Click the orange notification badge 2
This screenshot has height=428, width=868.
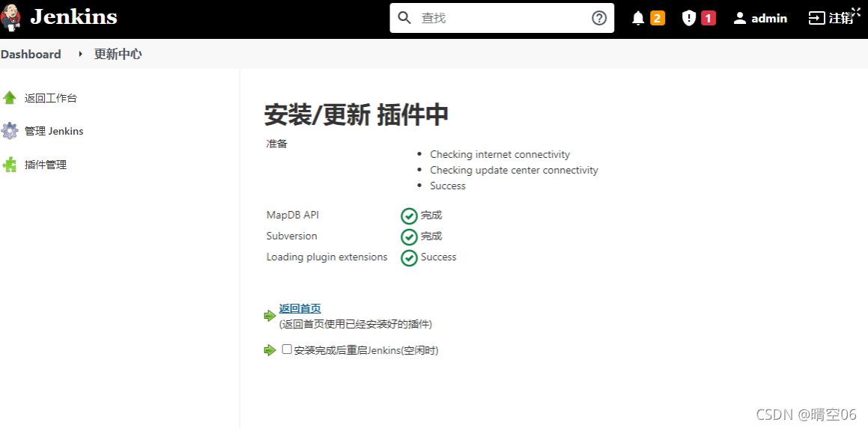coord(657,18)
